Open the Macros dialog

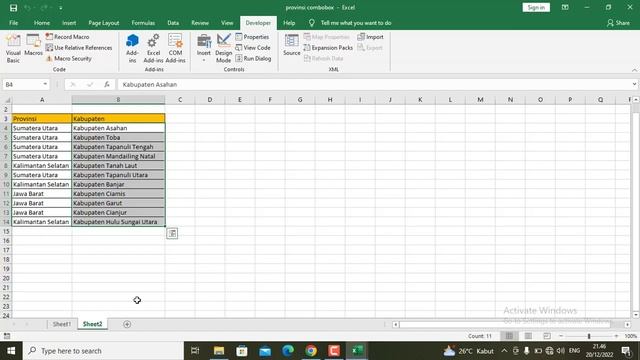pos(33,45)
